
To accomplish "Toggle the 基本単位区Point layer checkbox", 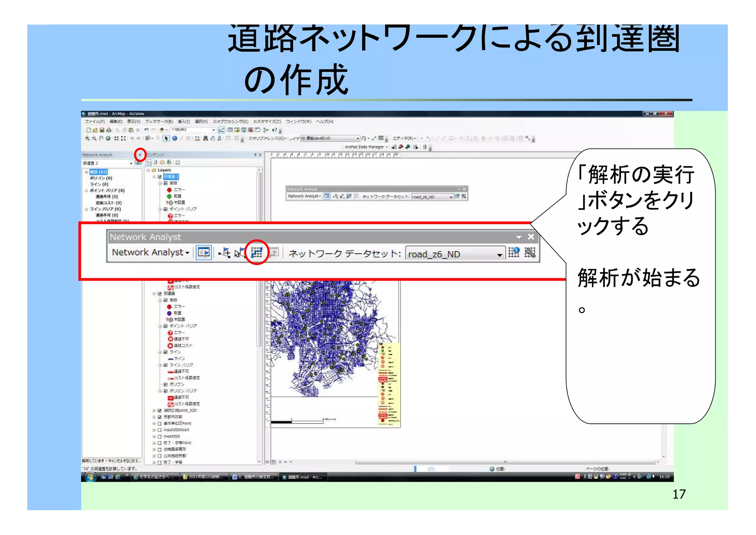I will (x=159, y=424).
